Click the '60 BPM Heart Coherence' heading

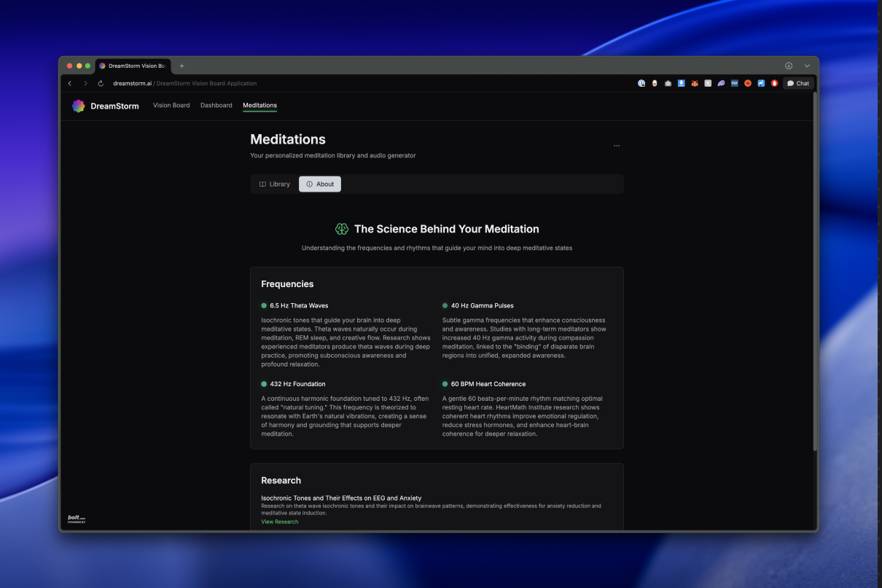click(x=488, y=384)
